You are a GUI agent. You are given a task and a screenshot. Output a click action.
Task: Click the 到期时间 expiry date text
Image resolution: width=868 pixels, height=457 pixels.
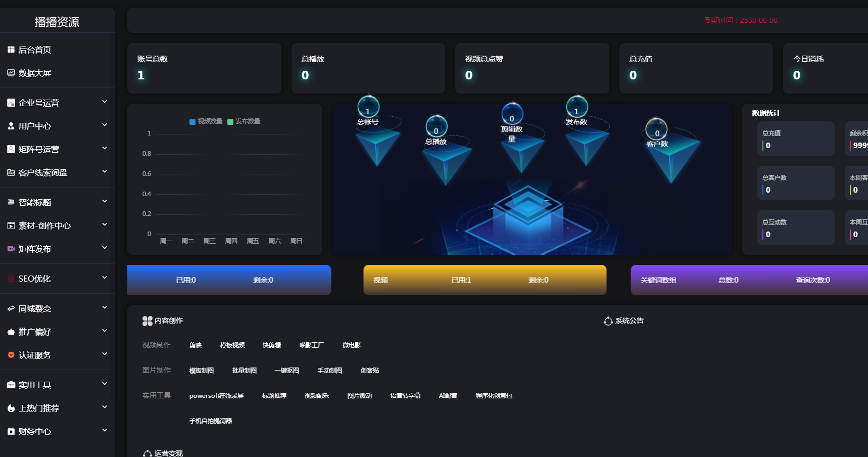coord(741,21)
